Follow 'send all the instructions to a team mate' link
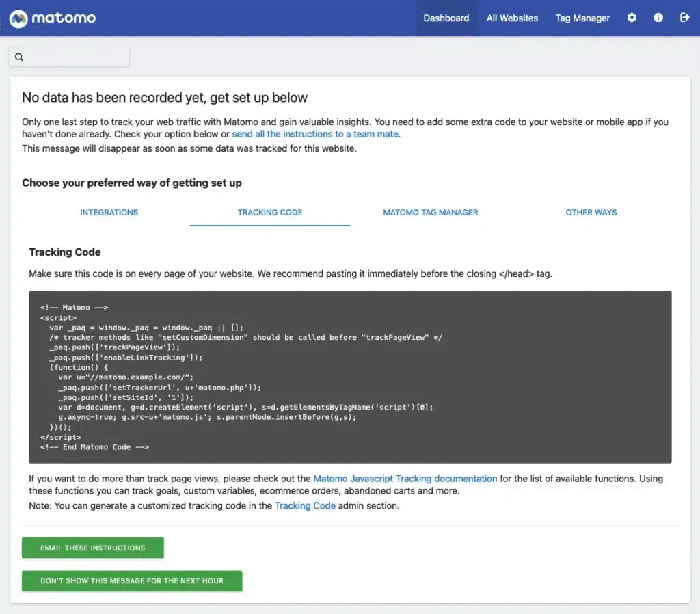The height and width of the screenshot is (614, 700). pos(315,134)
